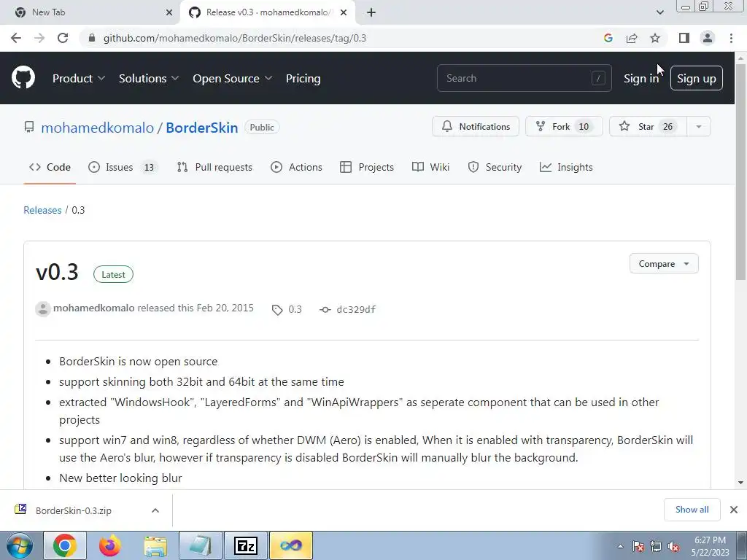
Task: Open the Security tab
Action: [495, 167]
